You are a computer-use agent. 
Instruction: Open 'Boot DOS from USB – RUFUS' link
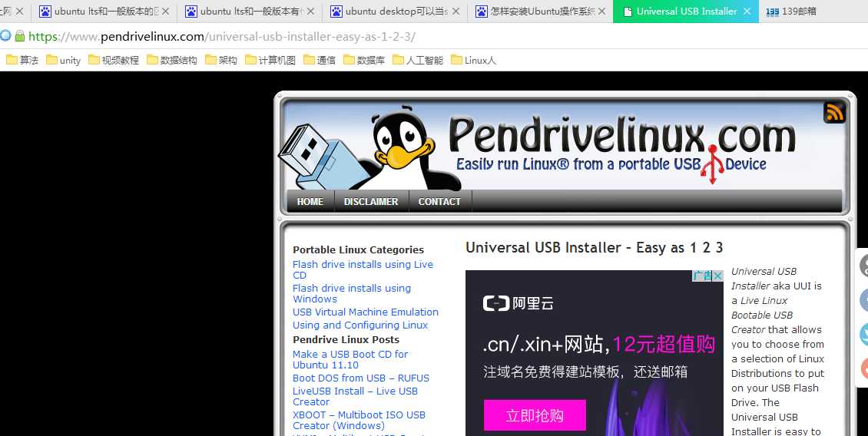tap(361, 378)
